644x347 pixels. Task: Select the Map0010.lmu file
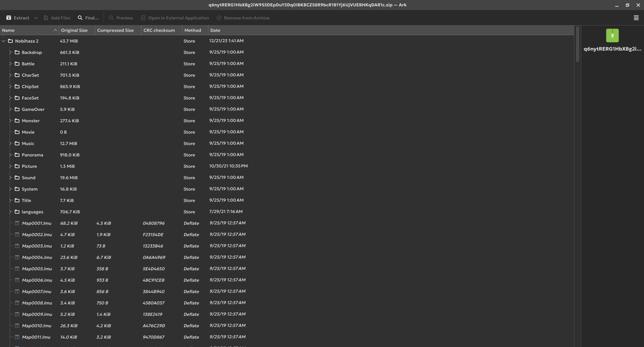[37, 326]
